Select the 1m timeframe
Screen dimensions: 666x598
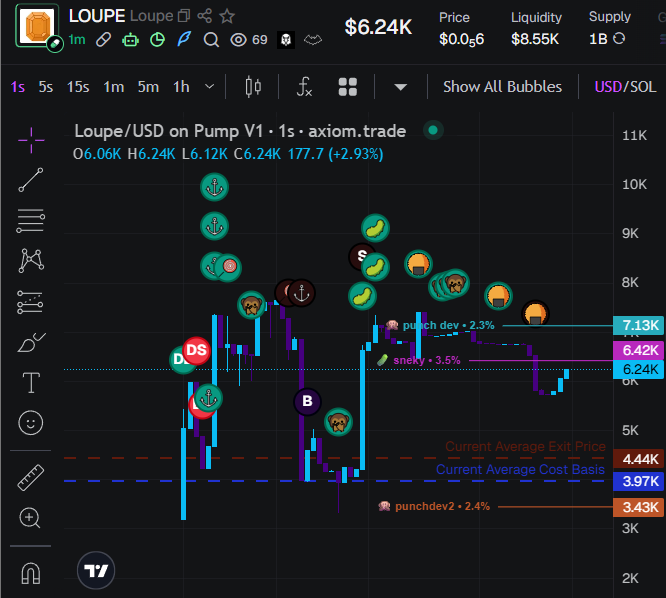click(114, 87)
